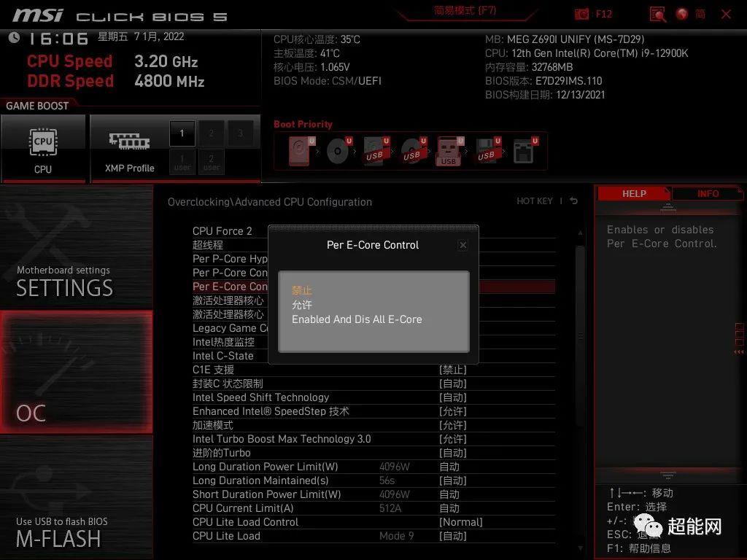Select first hard disk boot priority icon
This screenshot has height=560, width=747.
tap(299, 152)
